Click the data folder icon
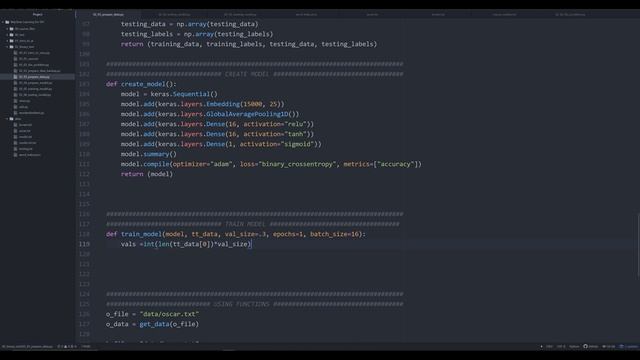640x360 pixels. [x=12, y=119]
